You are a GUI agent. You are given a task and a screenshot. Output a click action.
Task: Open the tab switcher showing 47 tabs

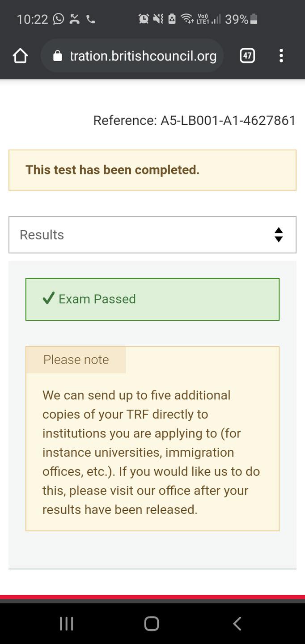click(247, 56)
